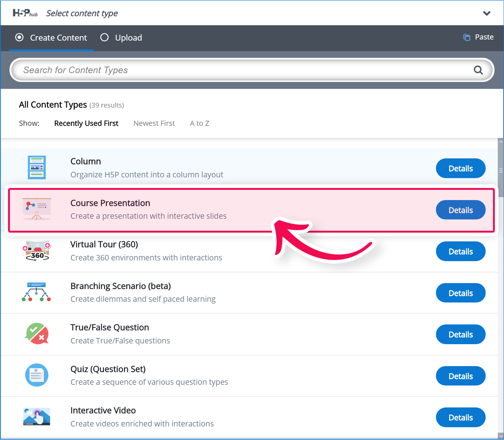Viewport: 504px width, 440px height.
Task: Click the Course Presentation icon
Action: click(37, 209)
